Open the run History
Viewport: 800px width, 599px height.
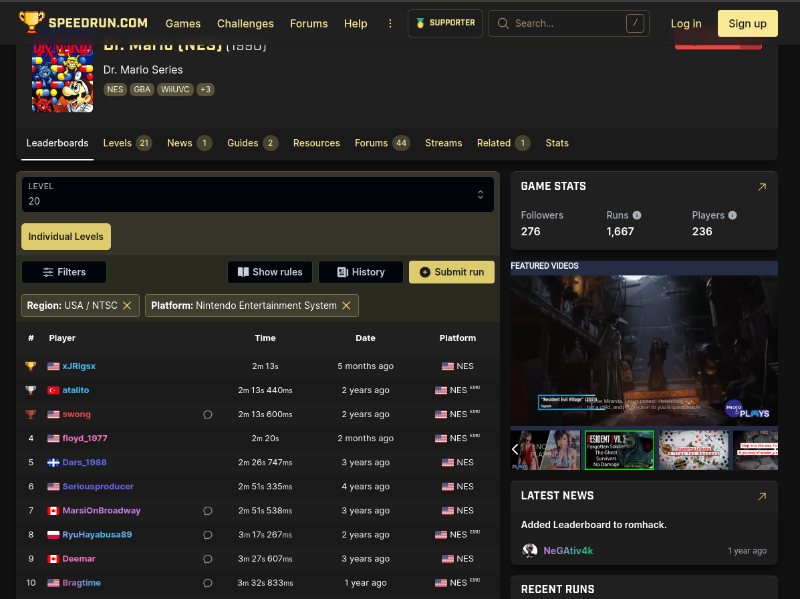pyautogui.click(x=361, y=272)
